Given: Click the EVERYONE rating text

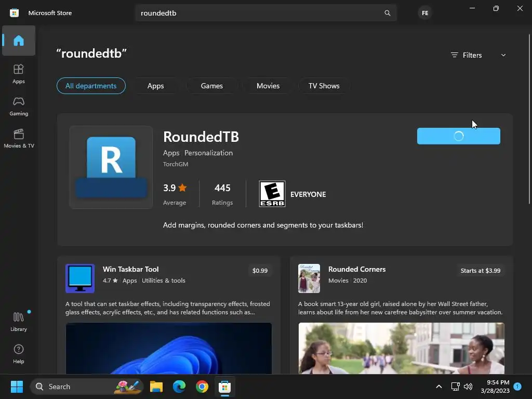Looking at the screenshot, I should (x=308, y=194).
